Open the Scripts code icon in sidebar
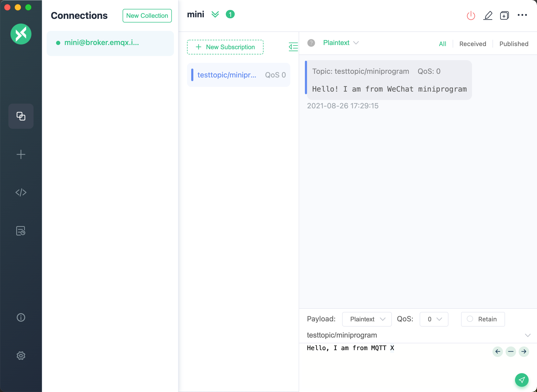The image size is (537, 392). tap(21, 192)
